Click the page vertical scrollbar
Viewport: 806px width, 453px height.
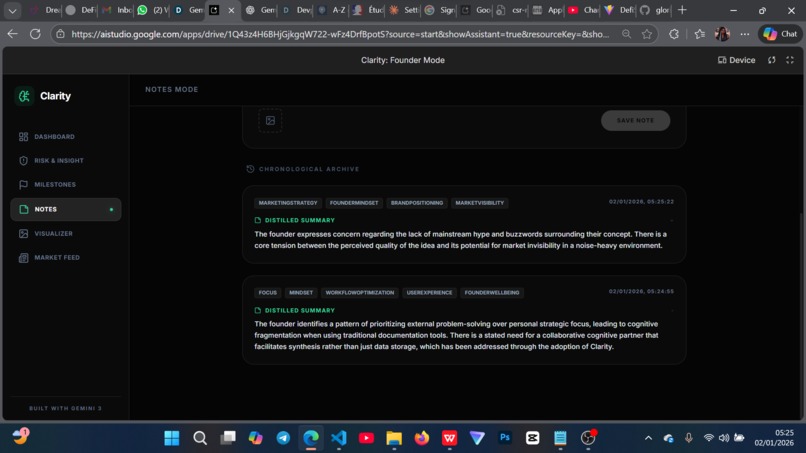click(802, 316)
